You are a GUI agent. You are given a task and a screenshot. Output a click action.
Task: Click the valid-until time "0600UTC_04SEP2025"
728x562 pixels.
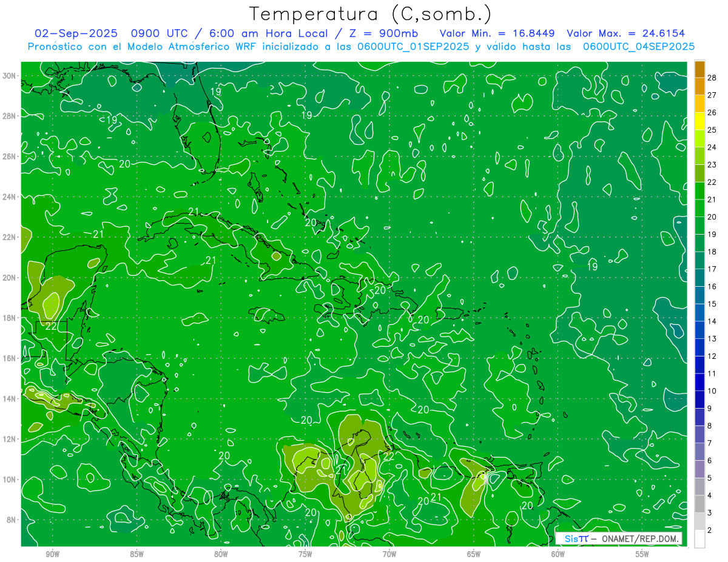point(639,46)
